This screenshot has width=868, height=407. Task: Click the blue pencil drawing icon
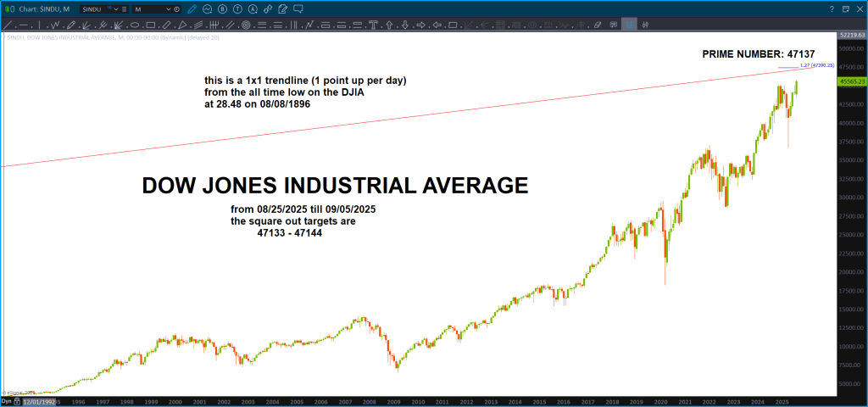tap(192, 8)
